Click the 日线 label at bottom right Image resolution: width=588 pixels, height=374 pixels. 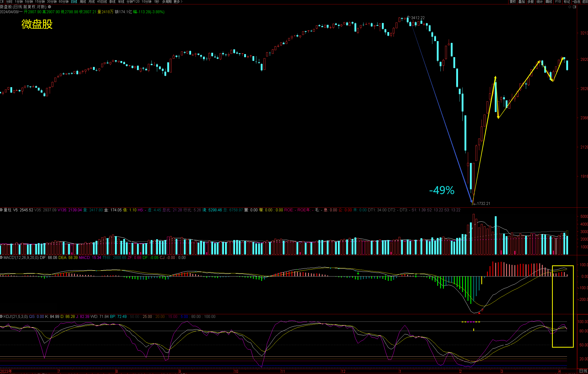point(583,371)
